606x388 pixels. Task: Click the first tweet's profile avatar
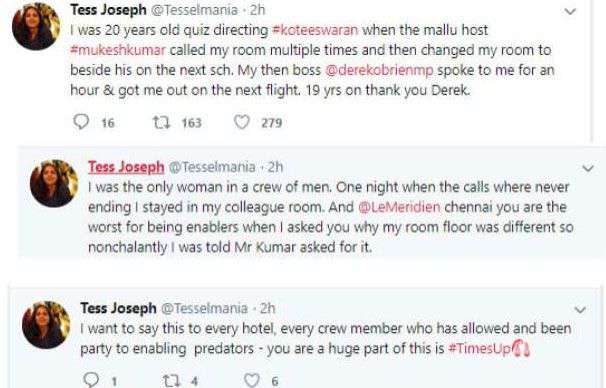(36, 26)
